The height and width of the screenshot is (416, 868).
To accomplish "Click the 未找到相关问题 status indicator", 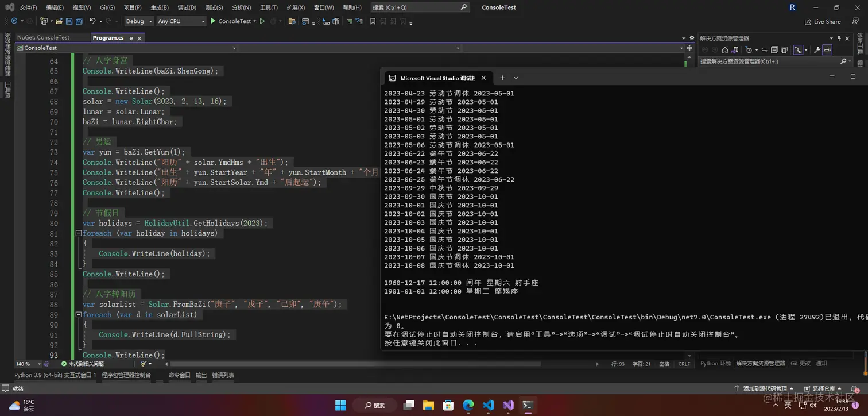I will point(82,364).
